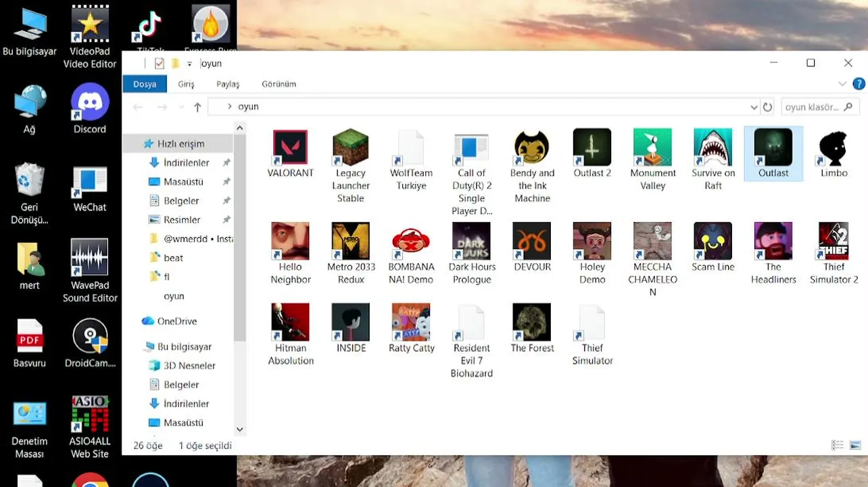Select The Headliners game icon
The image size is (868, 487).
(773, 254)
